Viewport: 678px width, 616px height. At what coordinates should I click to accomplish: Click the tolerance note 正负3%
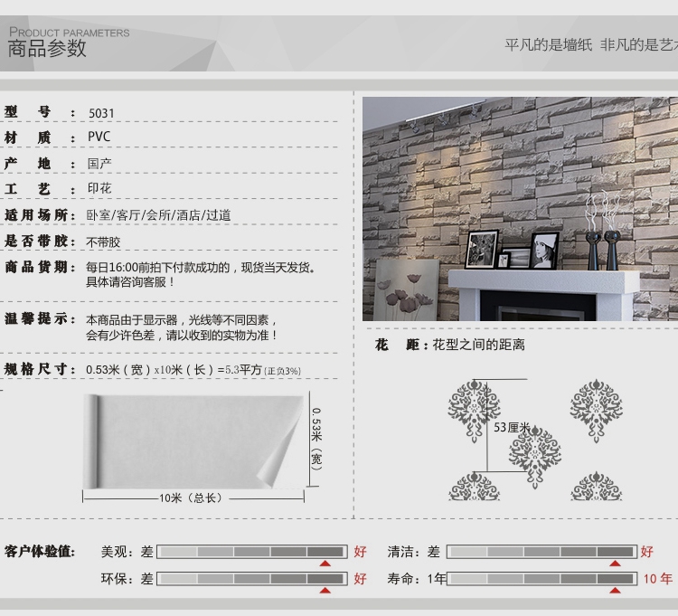tap(282, 371)
